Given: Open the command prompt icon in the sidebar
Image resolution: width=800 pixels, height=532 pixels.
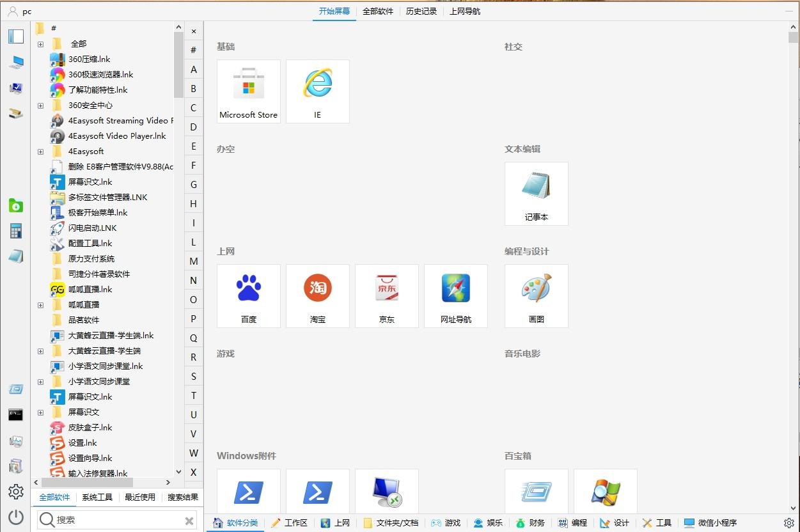Looking at the screenshot, I should pyautogui.click(x=16, y=415).
